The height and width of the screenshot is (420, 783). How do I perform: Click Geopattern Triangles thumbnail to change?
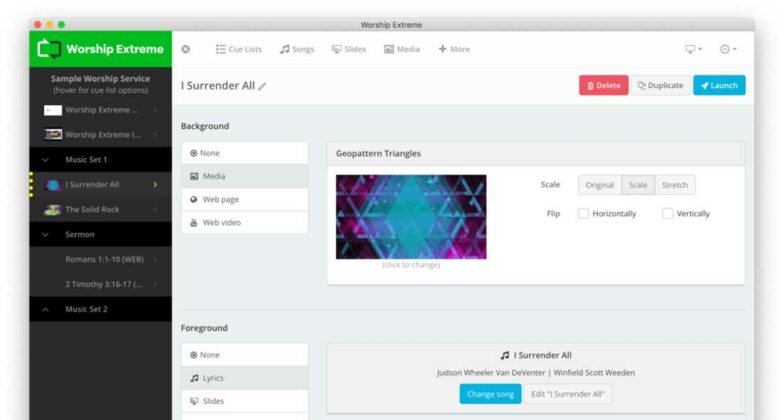click(x=411, y=217)
